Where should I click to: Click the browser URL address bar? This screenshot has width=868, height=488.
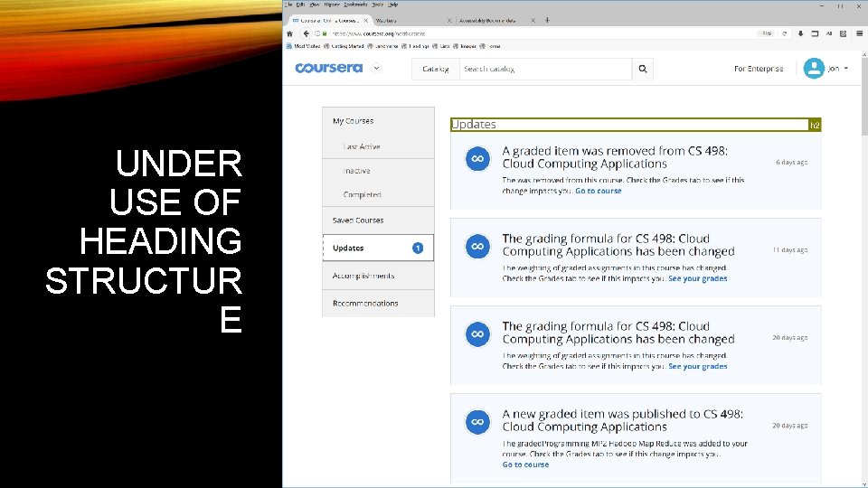point(542,33)
